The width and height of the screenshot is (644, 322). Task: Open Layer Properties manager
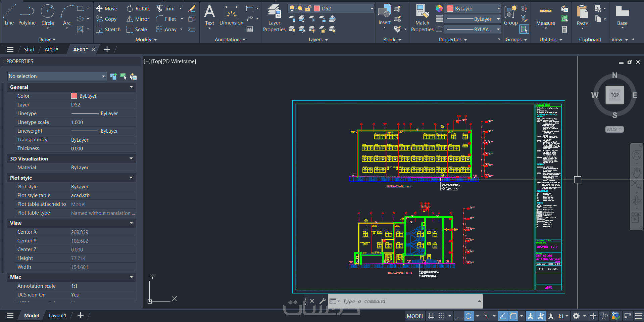[274, 18]
